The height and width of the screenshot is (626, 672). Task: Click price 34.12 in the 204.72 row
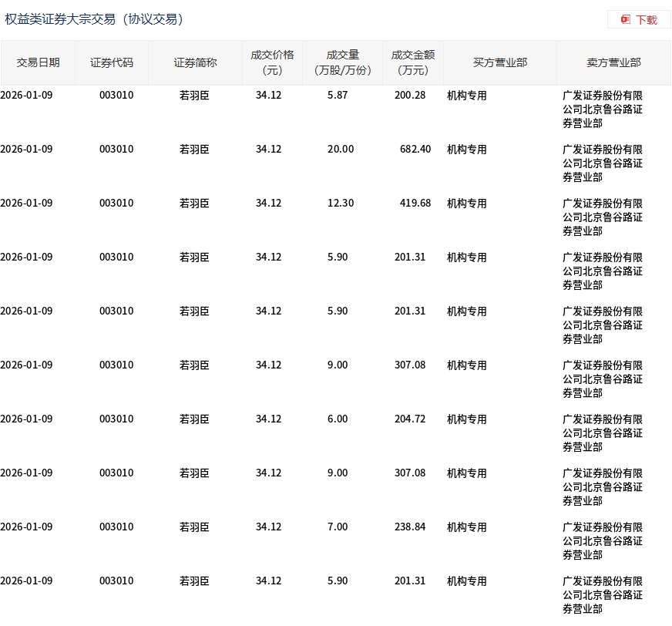(268, 419)
